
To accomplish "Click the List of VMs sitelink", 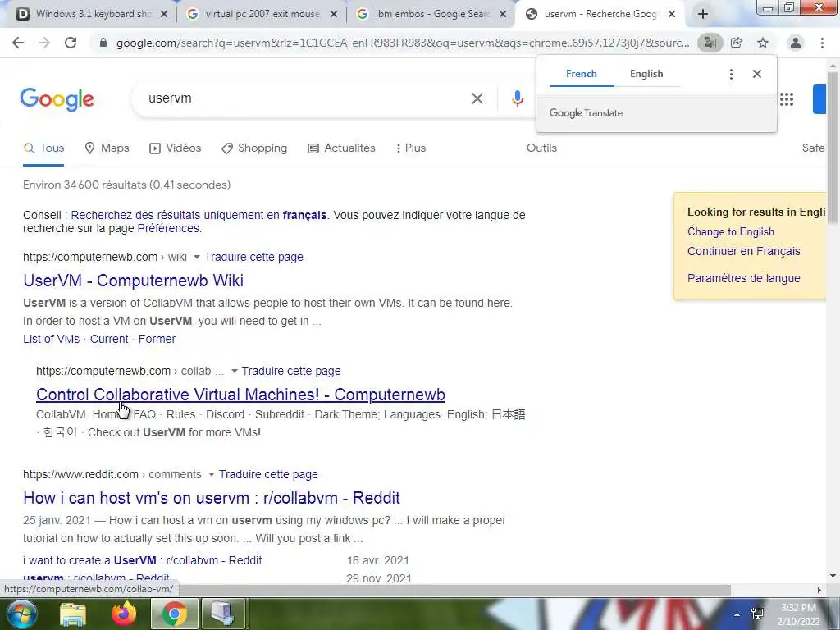I will coord(51,339).
